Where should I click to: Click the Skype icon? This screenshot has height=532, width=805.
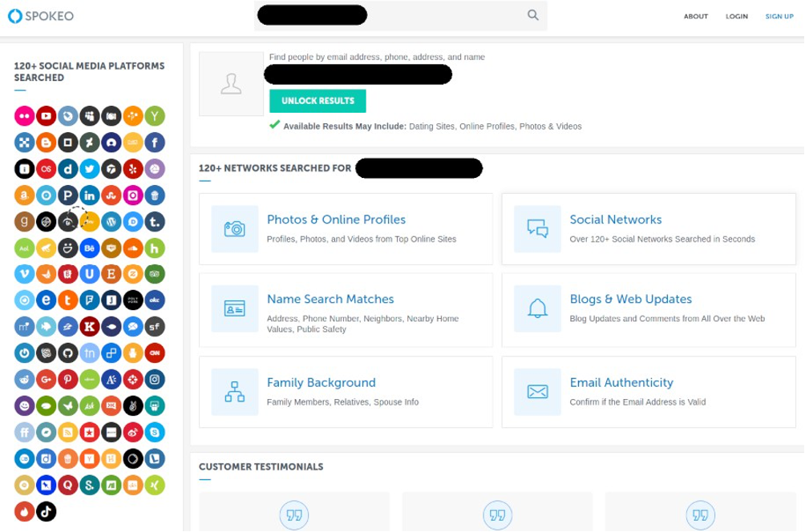155,433
